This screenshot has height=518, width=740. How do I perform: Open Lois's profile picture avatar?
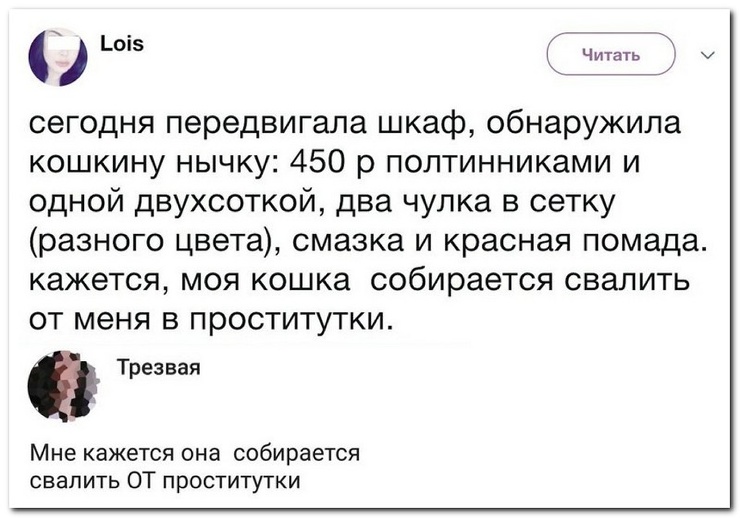tap(58, 57)
